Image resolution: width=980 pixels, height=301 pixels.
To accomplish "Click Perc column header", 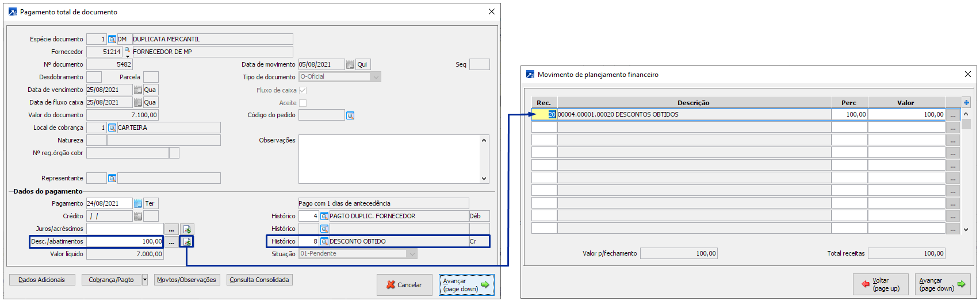I will click(x=849, y=103).
